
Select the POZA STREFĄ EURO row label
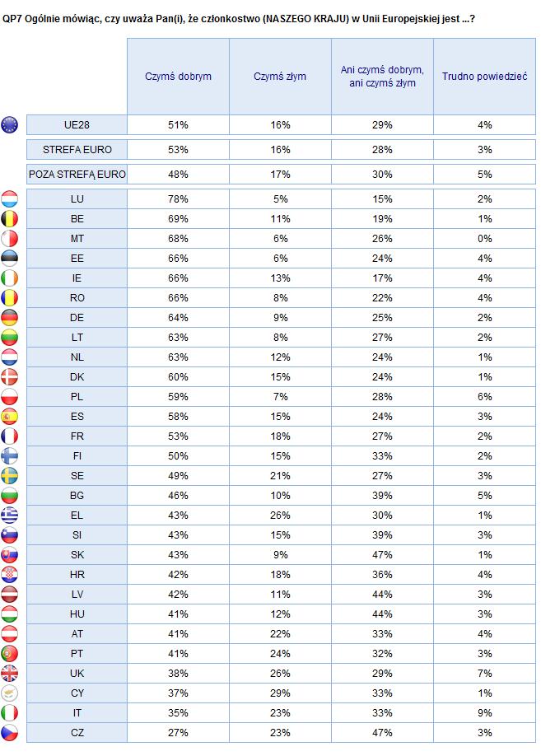tap(77, 174)
